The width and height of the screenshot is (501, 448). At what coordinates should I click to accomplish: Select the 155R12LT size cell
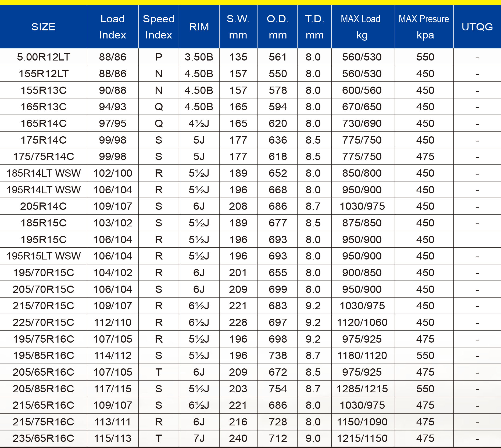pos(43,74)
